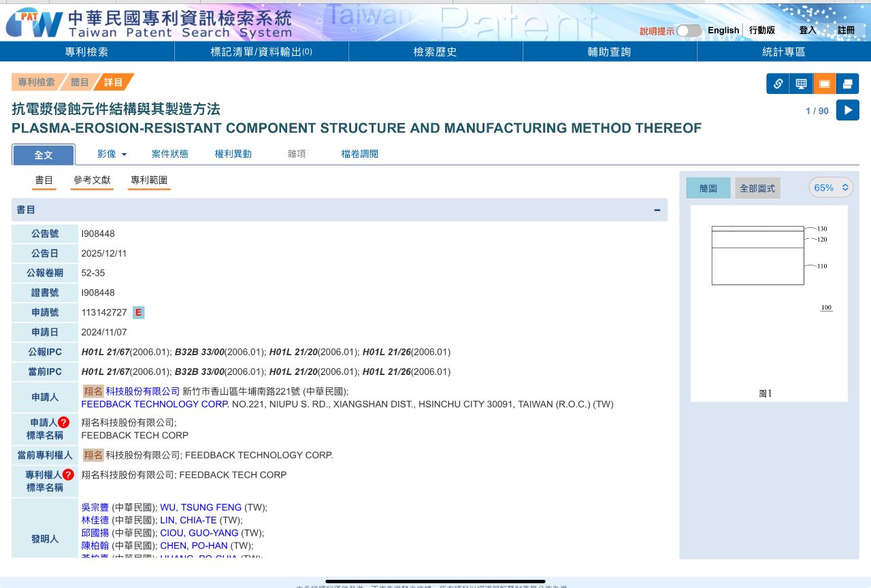Screen dimensions: 871x588
Task: Click the 專利檢索 breadcrumb
Action: click(37, 82)
